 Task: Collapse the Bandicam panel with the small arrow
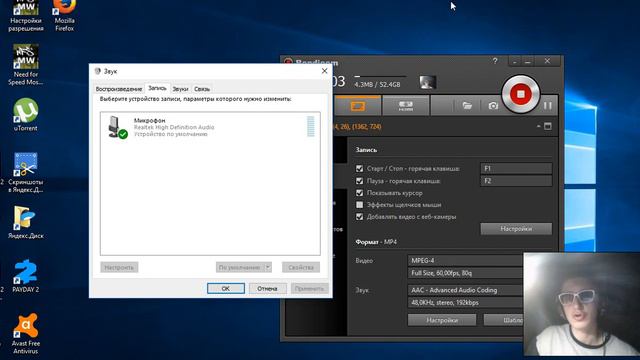point(539,126)
